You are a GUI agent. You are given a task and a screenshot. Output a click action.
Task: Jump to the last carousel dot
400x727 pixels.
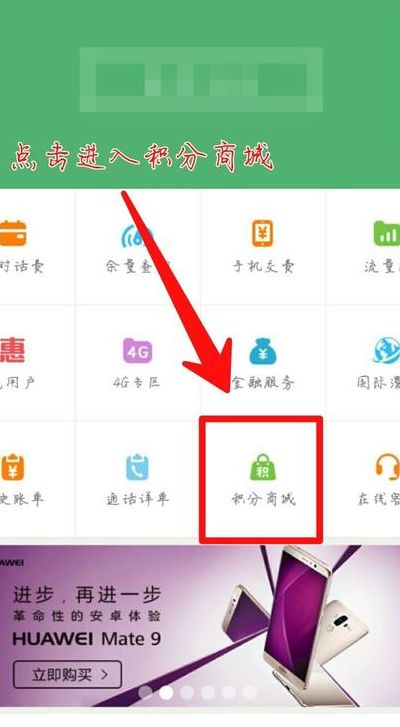click(x=249, y=692)
